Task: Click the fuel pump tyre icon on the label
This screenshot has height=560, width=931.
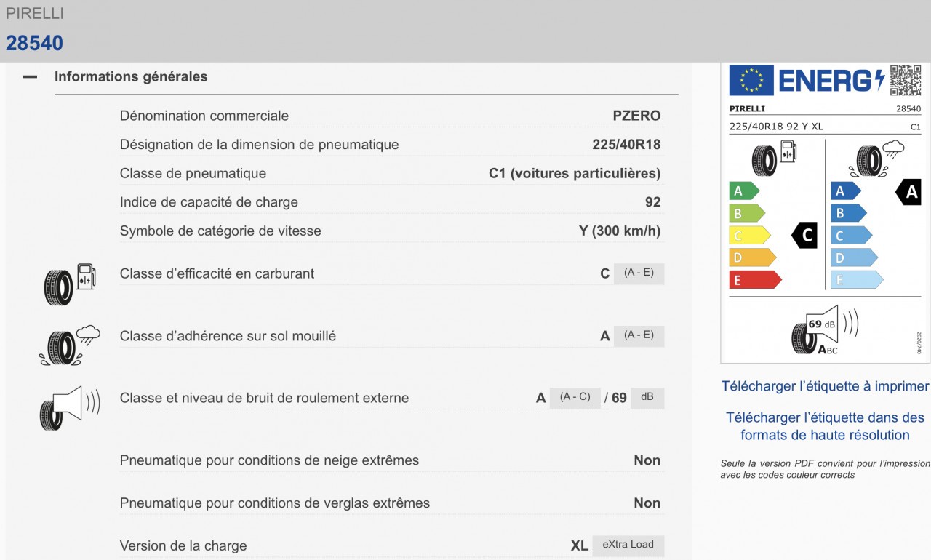Action: (776, 159)
